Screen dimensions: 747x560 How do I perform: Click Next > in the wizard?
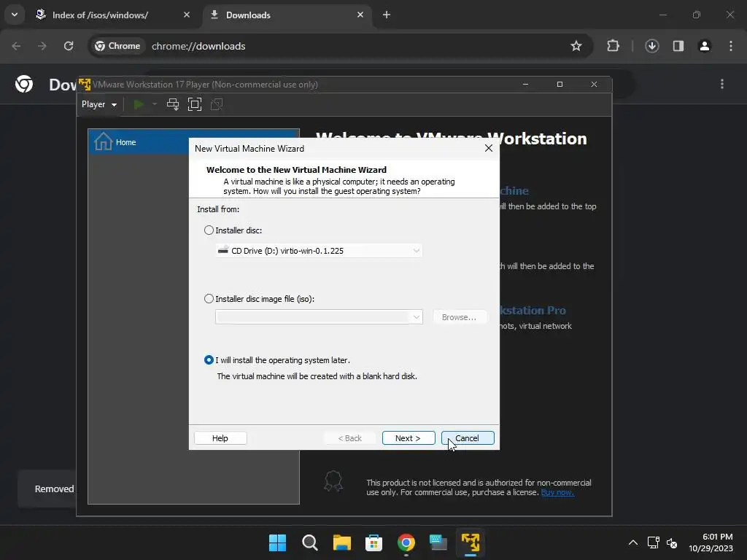pyautogui.click(x=409, y=438)
